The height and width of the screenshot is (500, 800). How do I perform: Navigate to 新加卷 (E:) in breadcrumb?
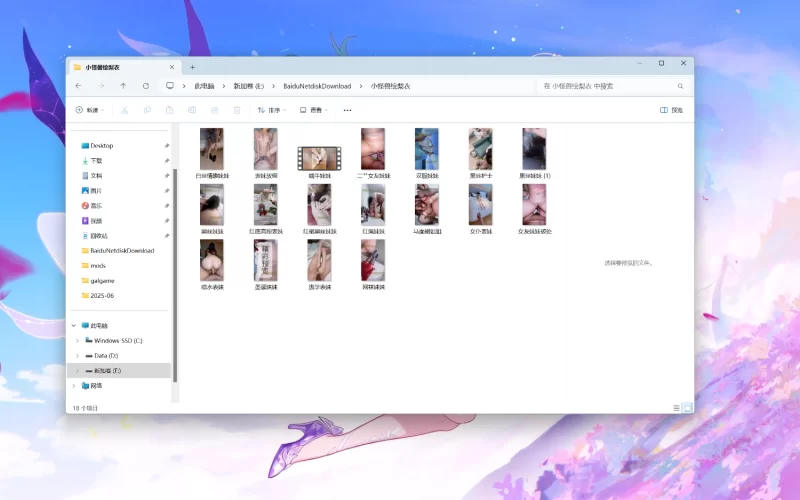(249, 86)
